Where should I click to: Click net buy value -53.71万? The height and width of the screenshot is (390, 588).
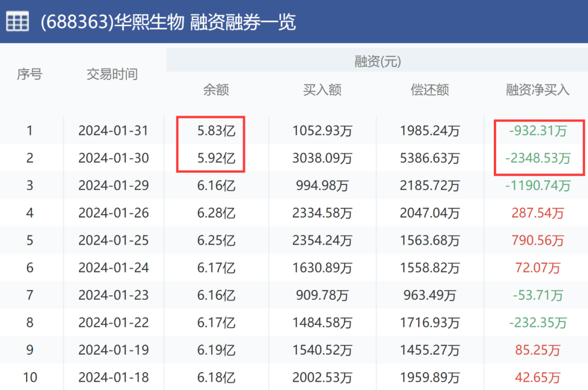click(x=538, y=295)
